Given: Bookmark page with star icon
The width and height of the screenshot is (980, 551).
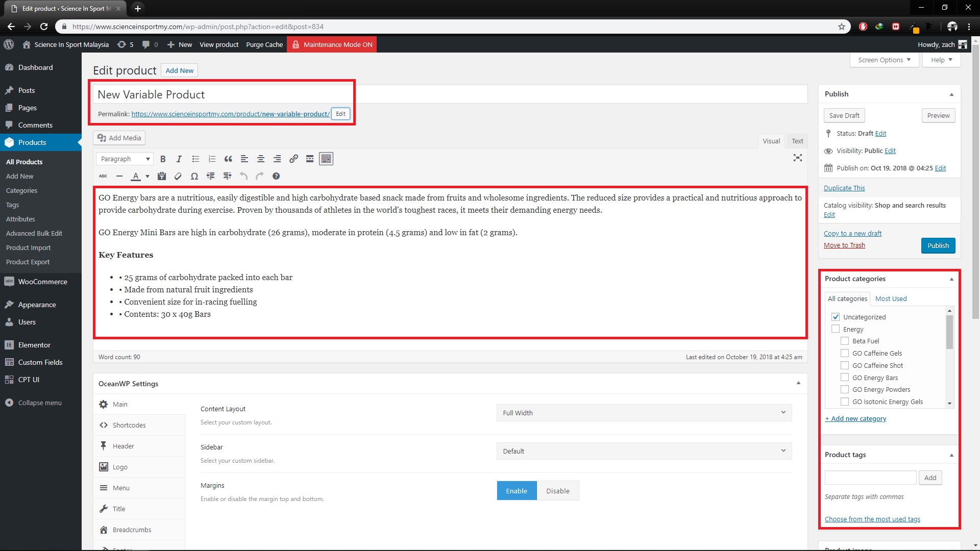Looking at the screenshot, I should pyautogui.click(x=842, y=27).
